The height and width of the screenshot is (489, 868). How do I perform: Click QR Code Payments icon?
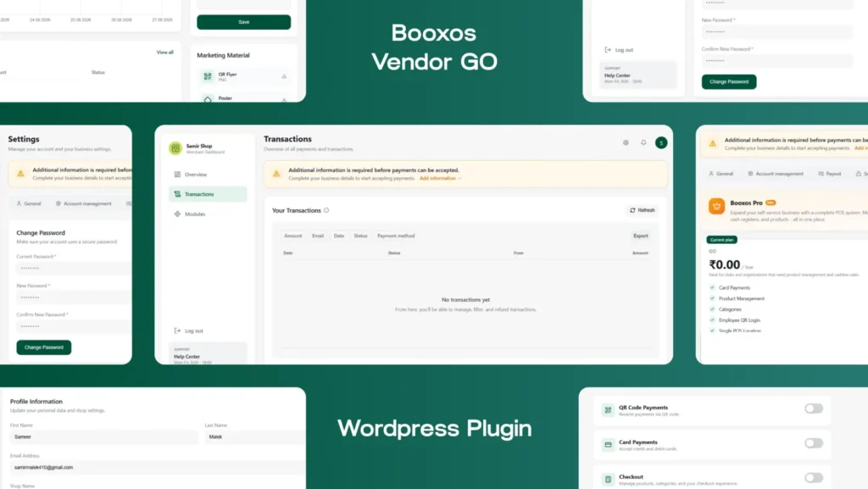coord(608,410)
